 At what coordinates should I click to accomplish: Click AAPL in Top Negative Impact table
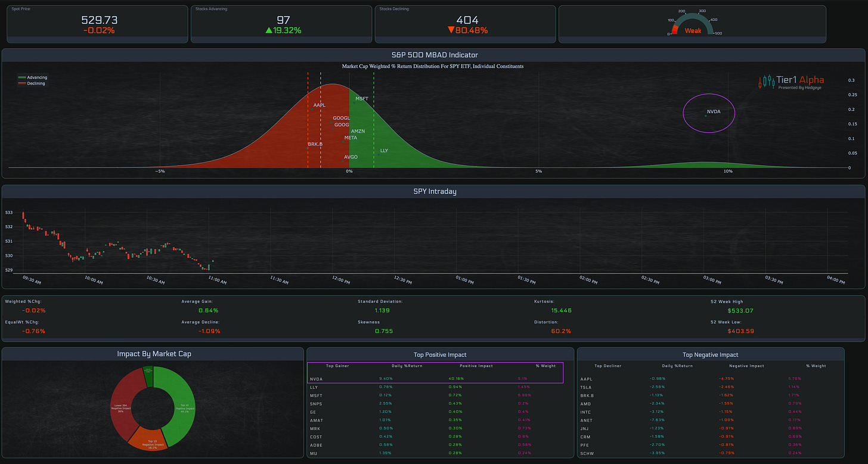click(586, 379)
